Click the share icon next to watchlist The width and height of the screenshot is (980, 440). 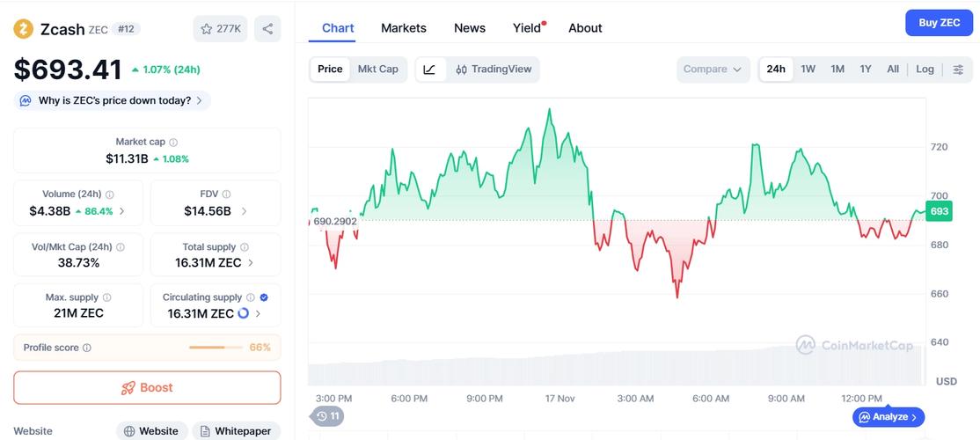[x=267, y=29]
